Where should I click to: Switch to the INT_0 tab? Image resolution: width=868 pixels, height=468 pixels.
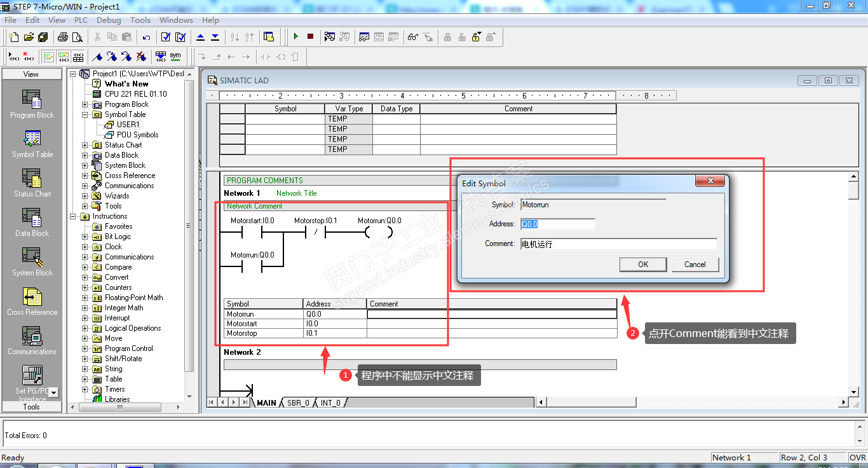pos(330,403)
